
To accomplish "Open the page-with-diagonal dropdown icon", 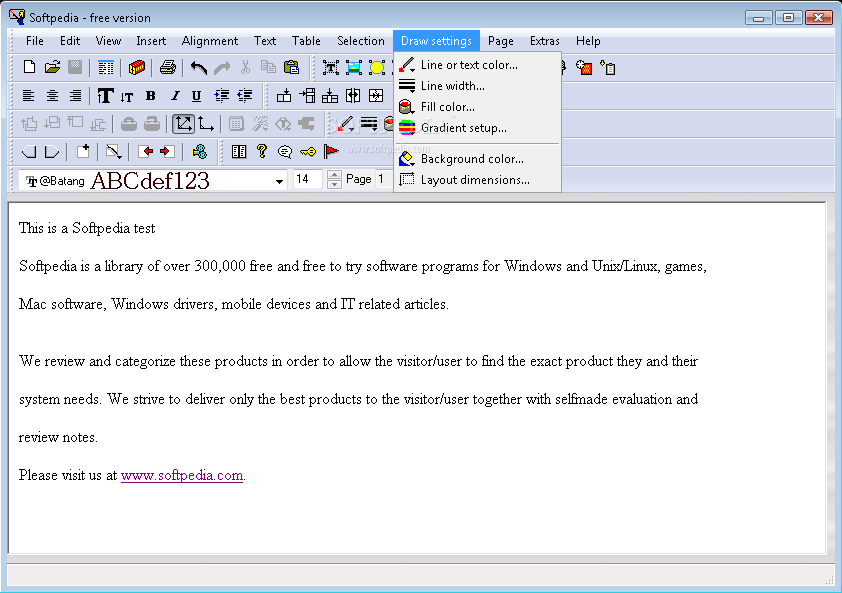I will point(113,151).
